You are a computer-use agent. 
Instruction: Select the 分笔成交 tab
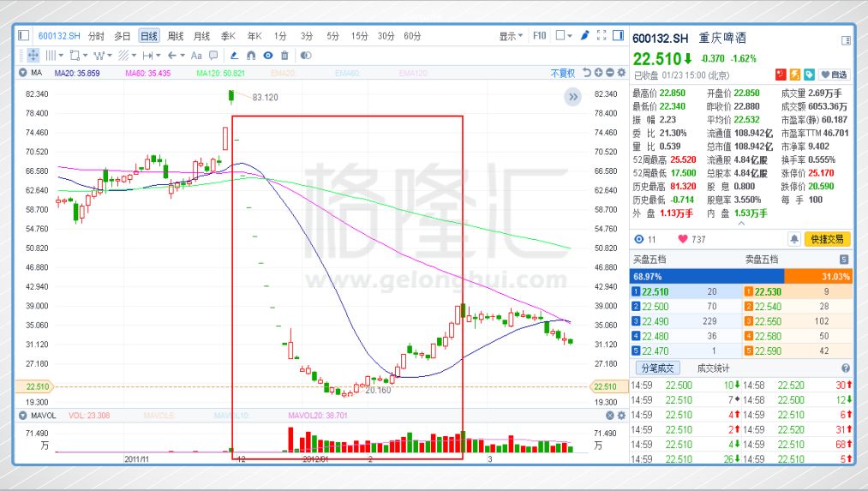(657, 368)
